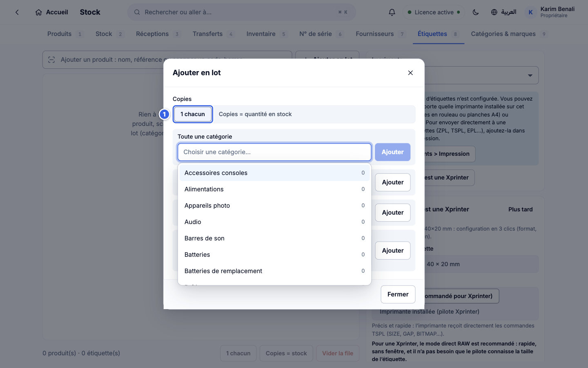Image resolution: width=588 pixels, height=368 pixels.
Task: Click the globe language icon
Action: 494,12
